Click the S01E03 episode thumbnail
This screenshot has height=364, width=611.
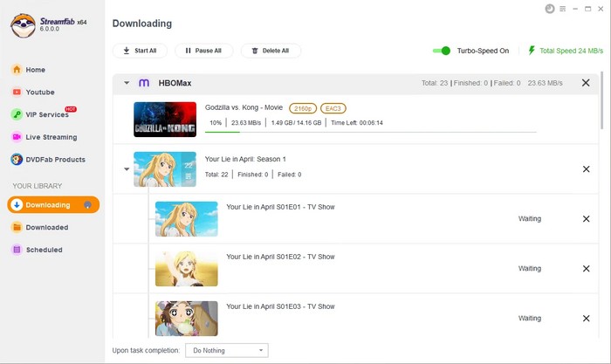(x=187, y=319)
